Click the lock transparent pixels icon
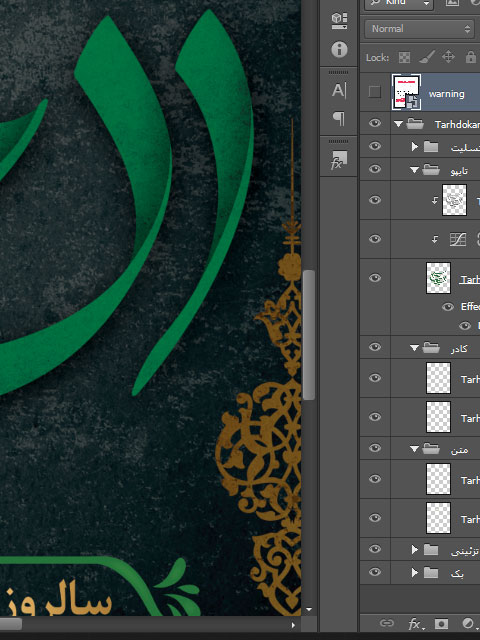The height and width of the screenshot is (640, 480). [x=404, y=57]
